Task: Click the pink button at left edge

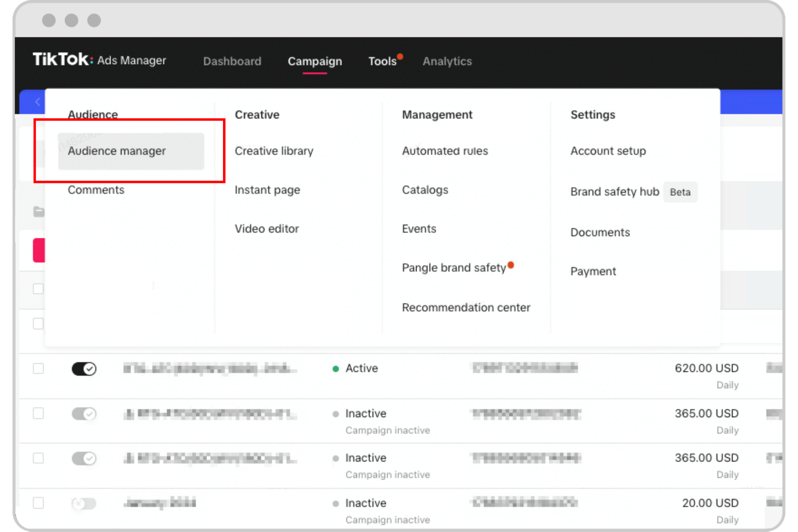Action: 39,250
